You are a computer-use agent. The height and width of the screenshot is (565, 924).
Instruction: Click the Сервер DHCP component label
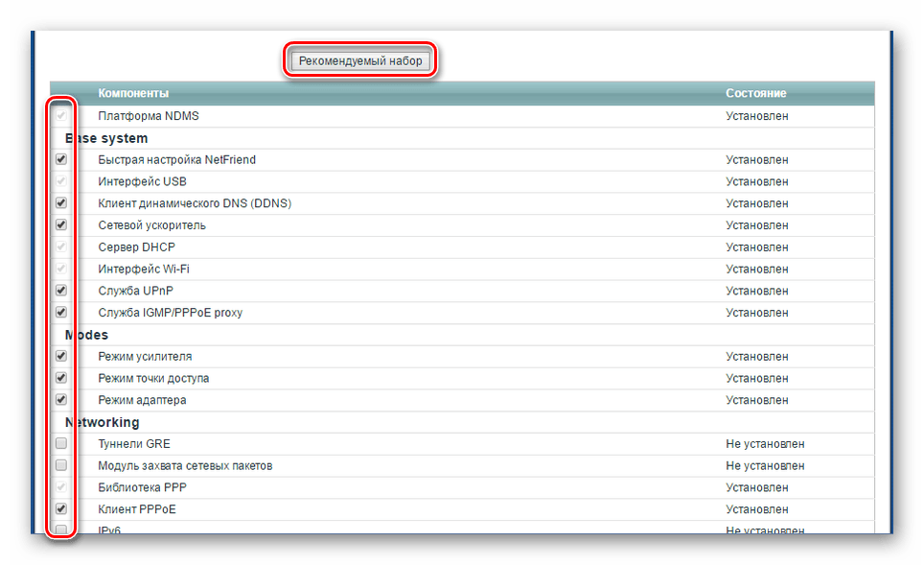[136, 247]
